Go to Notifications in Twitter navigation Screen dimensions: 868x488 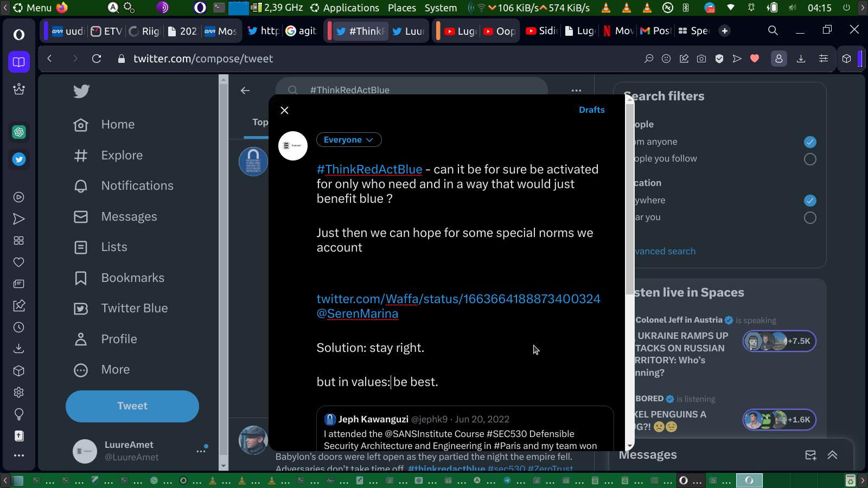[x=124, y=186]
